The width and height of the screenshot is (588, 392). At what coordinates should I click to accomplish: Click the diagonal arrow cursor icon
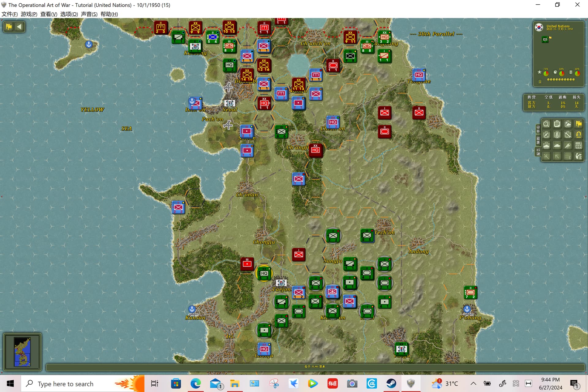557,156
